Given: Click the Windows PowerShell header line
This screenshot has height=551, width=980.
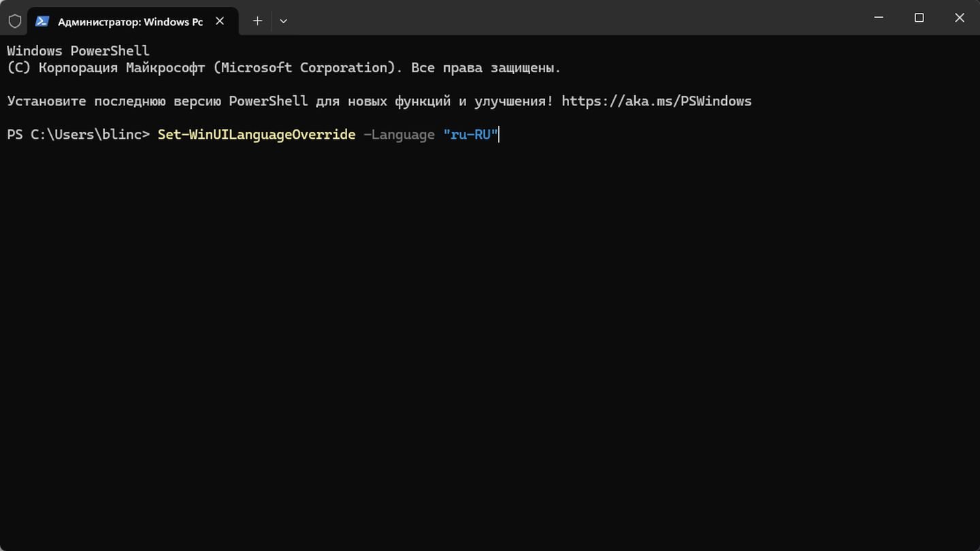Looking at the screenshot, I should point(78,51).
